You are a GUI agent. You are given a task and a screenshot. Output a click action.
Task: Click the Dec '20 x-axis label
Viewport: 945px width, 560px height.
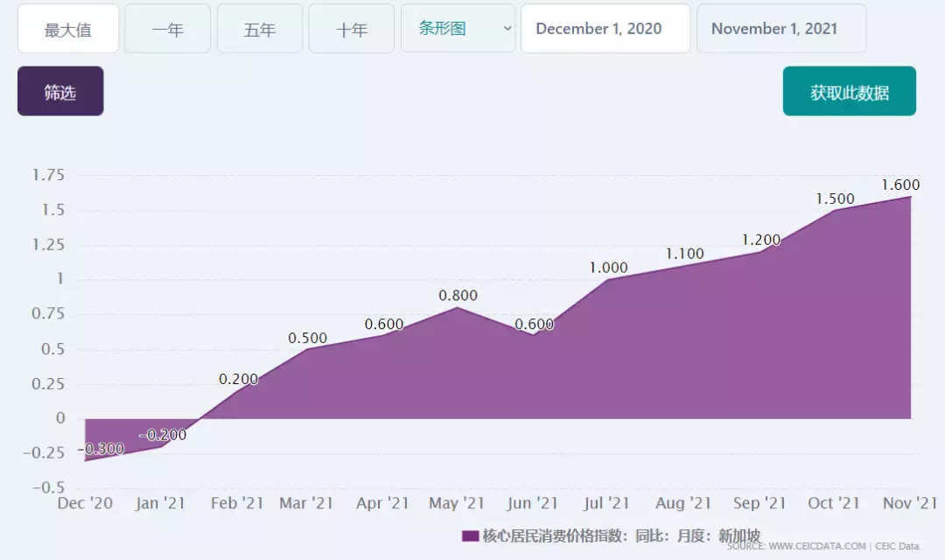click(x=85, y=503)
